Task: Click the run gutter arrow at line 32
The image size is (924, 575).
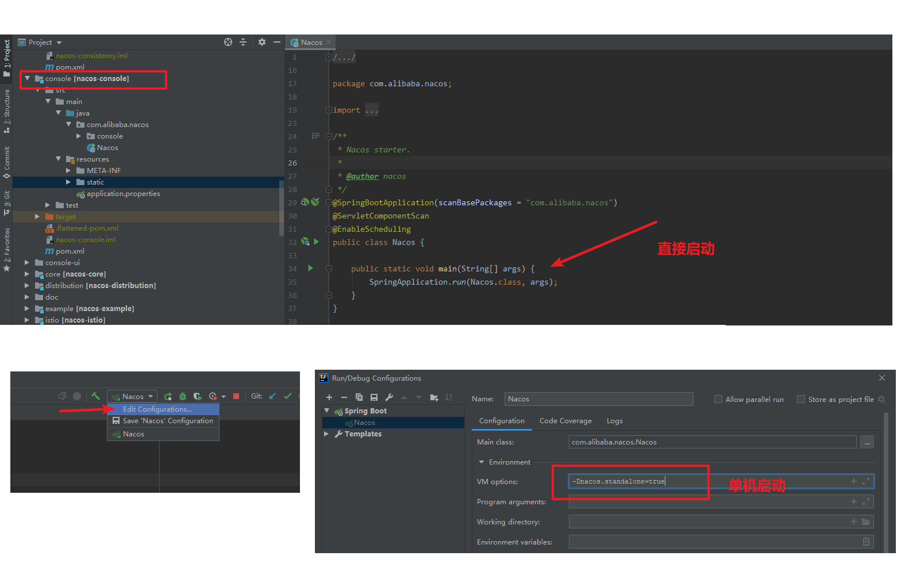Action: (316, 241)
